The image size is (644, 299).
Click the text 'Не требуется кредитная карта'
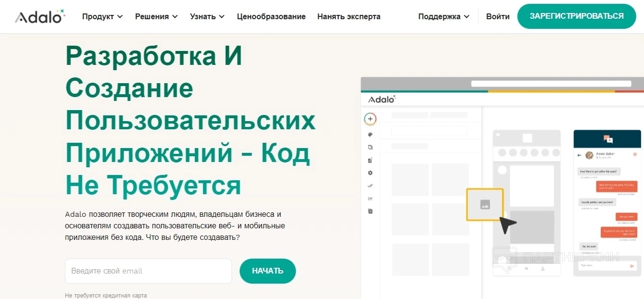pos(106,296)
